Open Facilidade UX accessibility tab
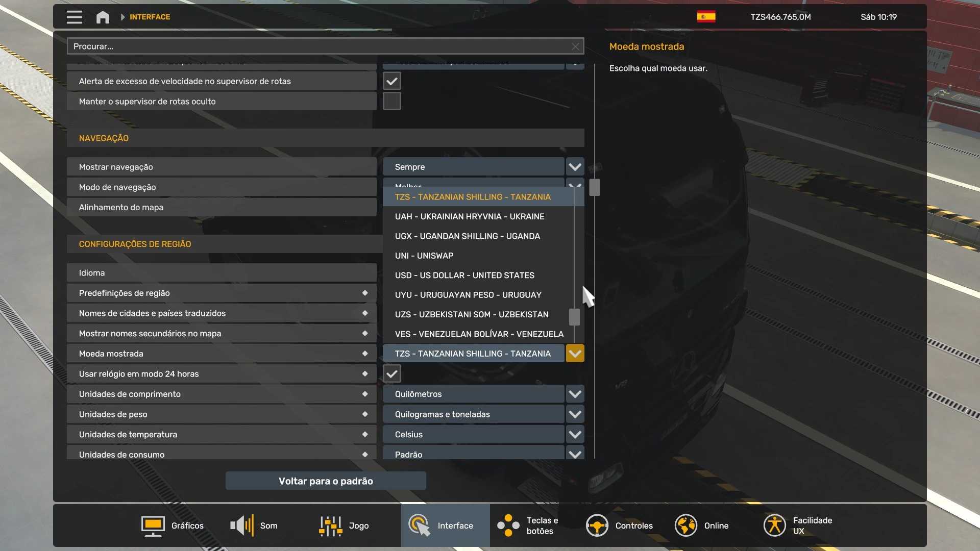The image size is (980, 551). point(798,525)
